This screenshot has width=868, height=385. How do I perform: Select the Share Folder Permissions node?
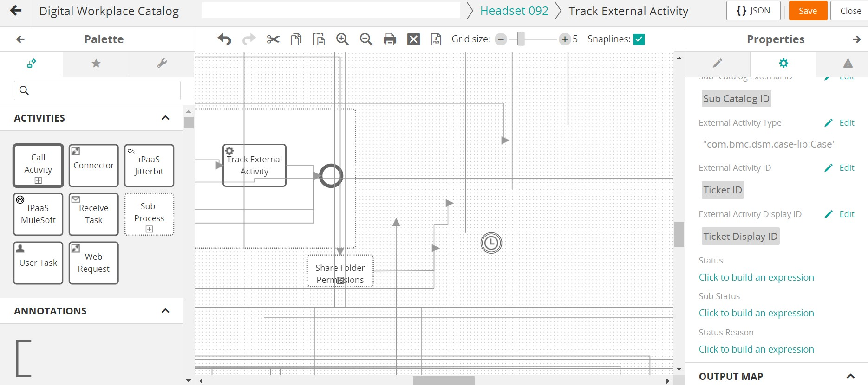click(340, 271)
